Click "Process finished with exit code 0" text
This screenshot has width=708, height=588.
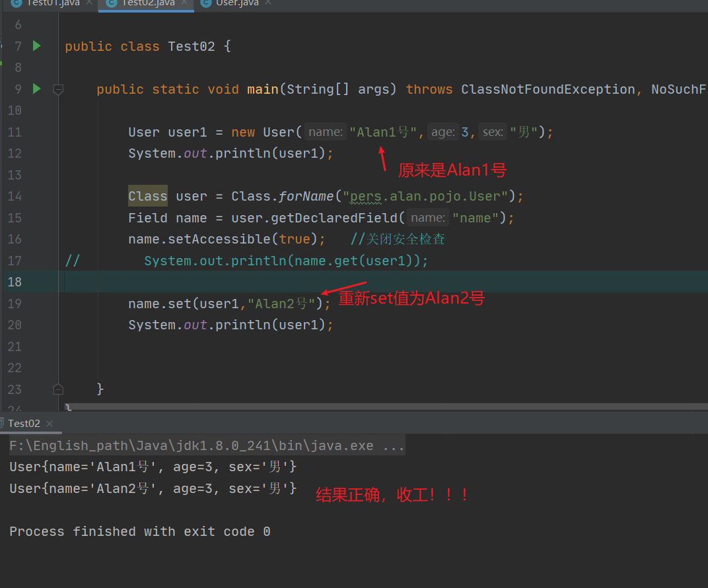point(139,531)
